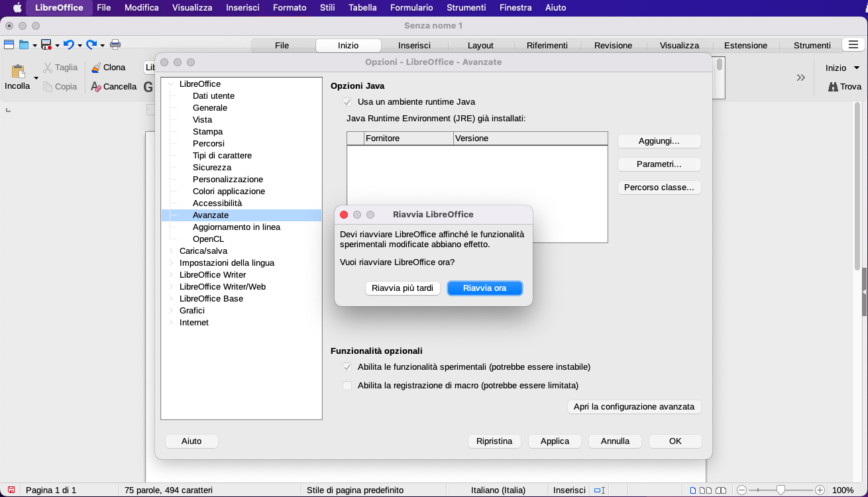
Task: Click the Incolla clipboard icon
Action: [18, 72]
